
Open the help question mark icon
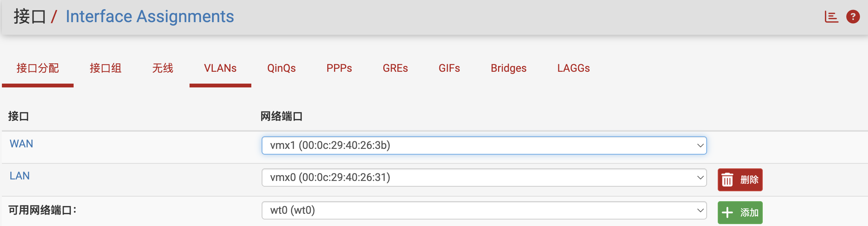pos(853,17)
